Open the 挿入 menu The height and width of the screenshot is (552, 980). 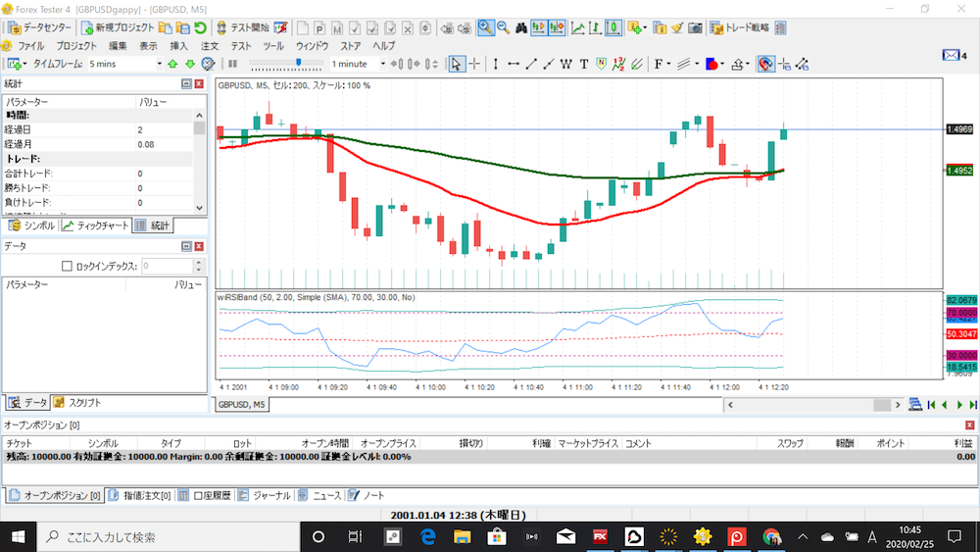point(179,45)
